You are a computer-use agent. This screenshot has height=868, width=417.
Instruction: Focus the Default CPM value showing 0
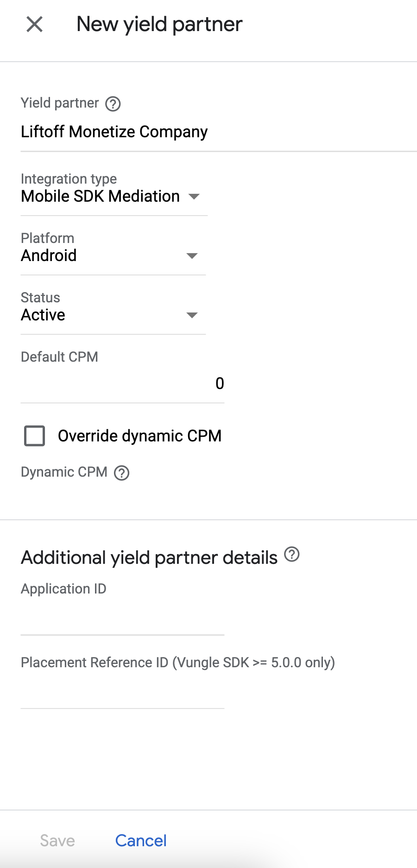[122, 383]
